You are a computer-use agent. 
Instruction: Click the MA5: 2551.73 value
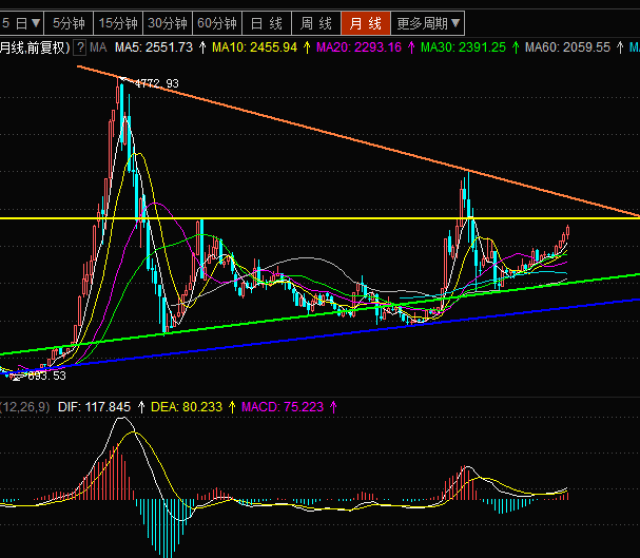pos(154,48)
